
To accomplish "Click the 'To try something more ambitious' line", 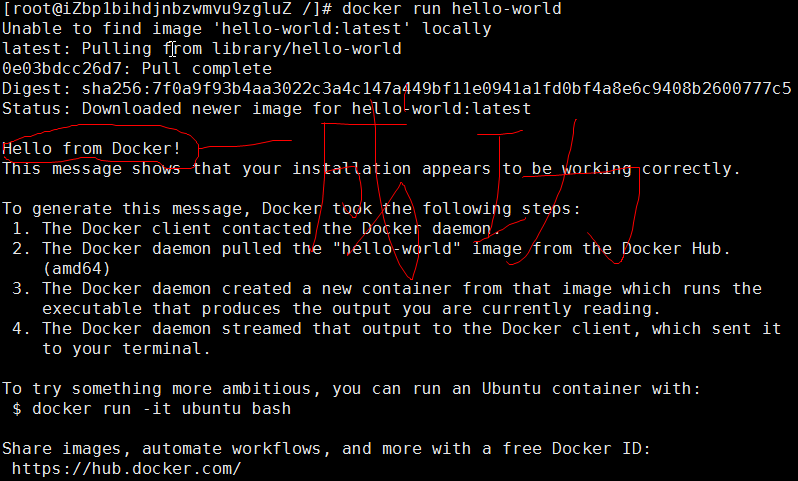I will (351, 389).
